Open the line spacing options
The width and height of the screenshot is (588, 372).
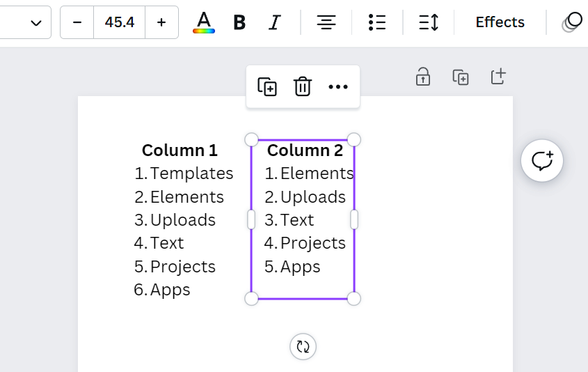point(429,22)
